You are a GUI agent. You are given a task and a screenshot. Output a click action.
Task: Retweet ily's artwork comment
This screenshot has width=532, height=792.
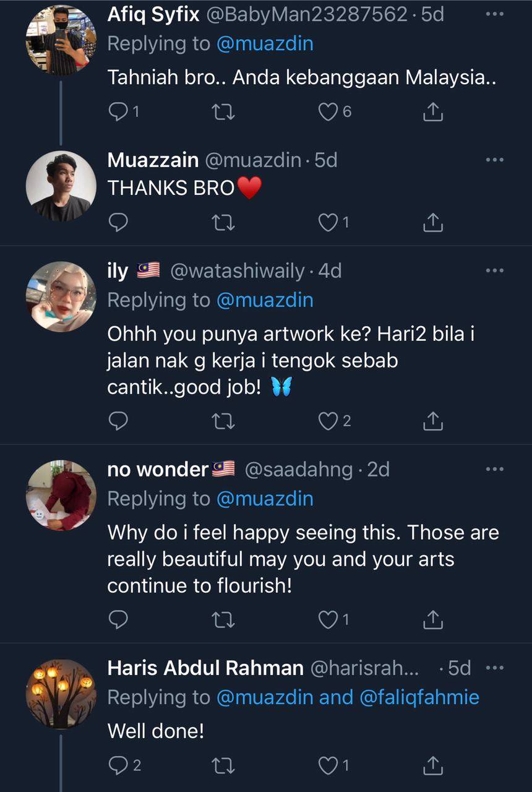[x=223, y=421]
